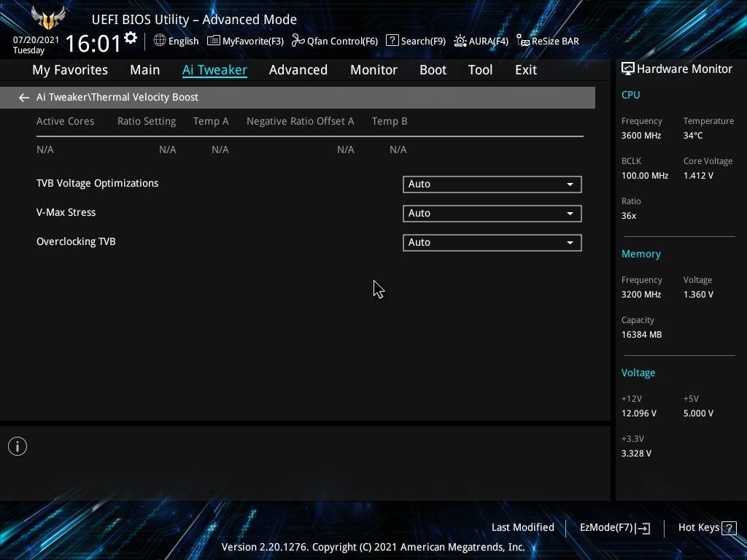Open Qfan Control fan icon
Viewport: 747px width, 560px height.
[298, 41]
